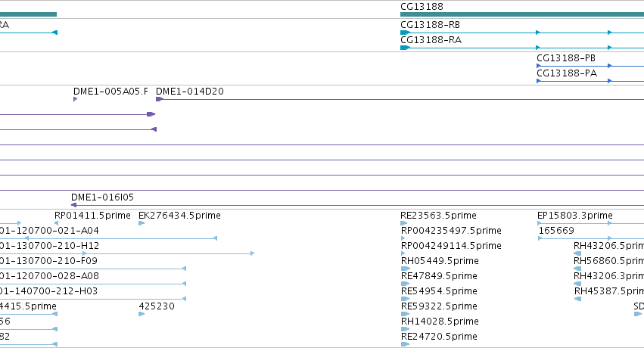
Task: Click the DME1-016I05 left arrow glyph
Action: [x=73, y=205]
